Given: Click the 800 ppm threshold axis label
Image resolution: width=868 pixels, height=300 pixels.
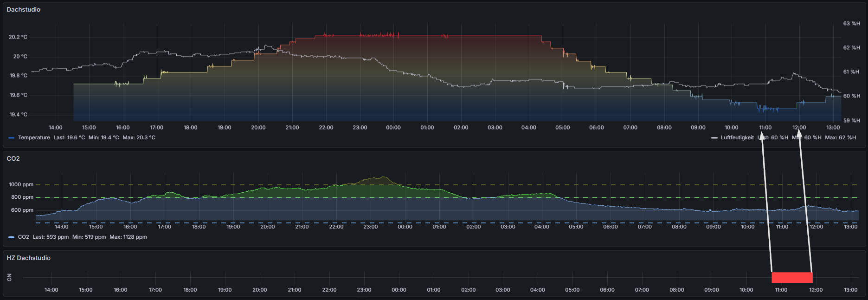Looking at the screenshot, I should 22,197.
